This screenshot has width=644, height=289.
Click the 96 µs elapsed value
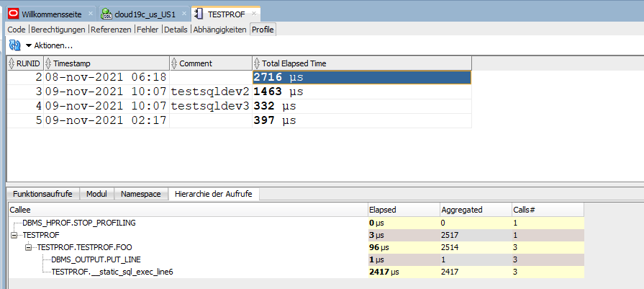click(378, 247)
